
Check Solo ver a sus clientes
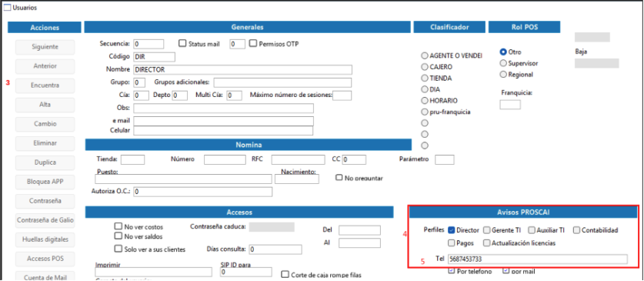pos(118,249)
